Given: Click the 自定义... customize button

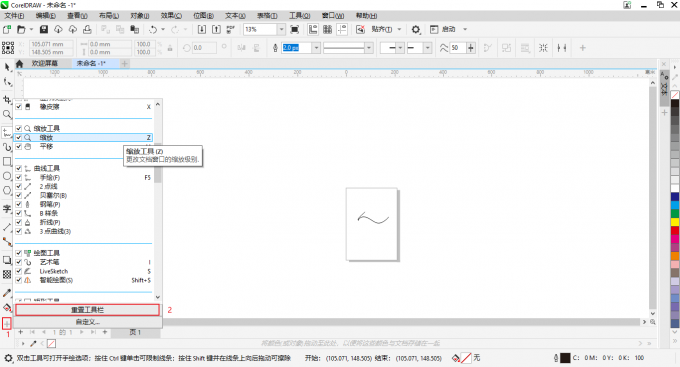Looking at the screenshot, I should (x=88, y=322).
